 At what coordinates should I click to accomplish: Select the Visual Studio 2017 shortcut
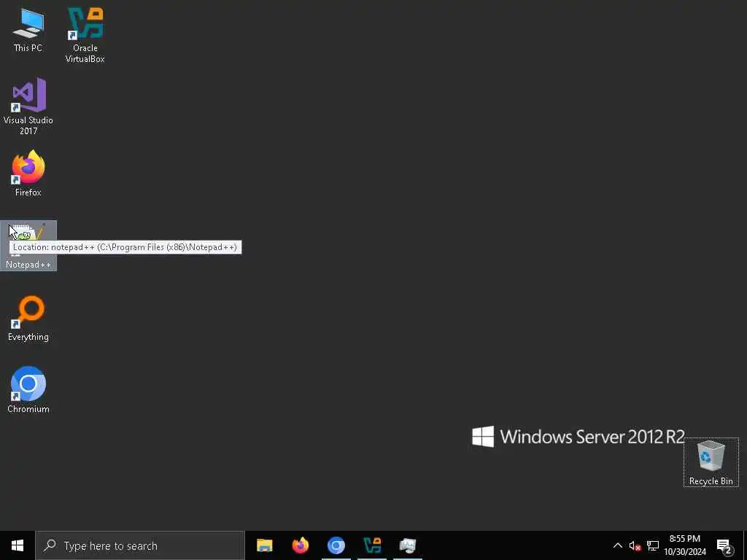coord(28,106)
